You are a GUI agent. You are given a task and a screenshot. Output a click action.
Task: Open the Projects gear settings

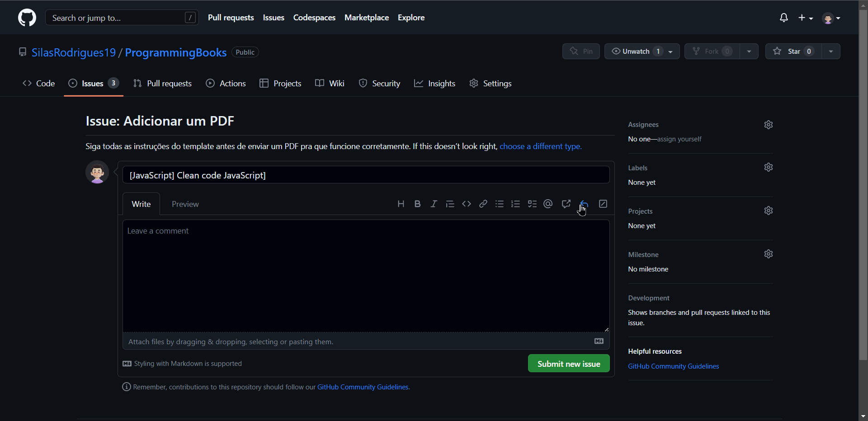[x=769, y=210]
